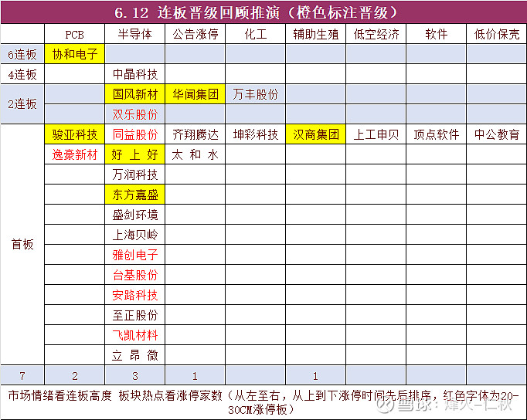Viewport: 527px width, 420px height.
Task: Click the 半导体 column header
Action: pos(134,34)
